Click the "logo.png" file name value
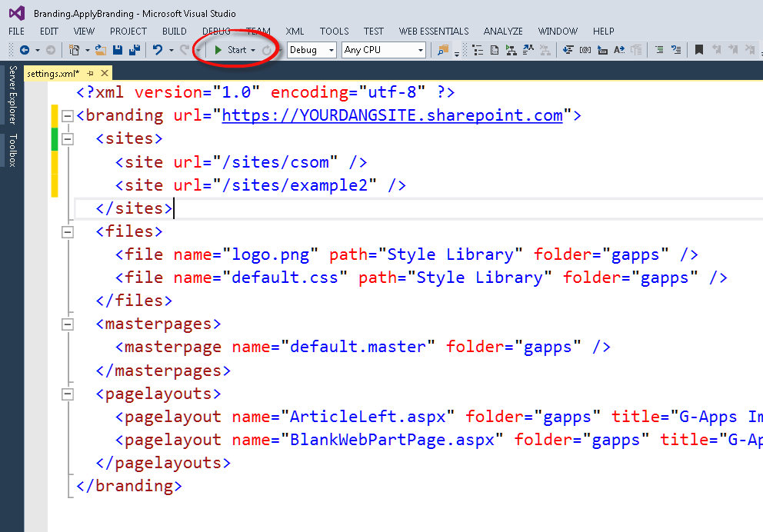 coord(270,254)
